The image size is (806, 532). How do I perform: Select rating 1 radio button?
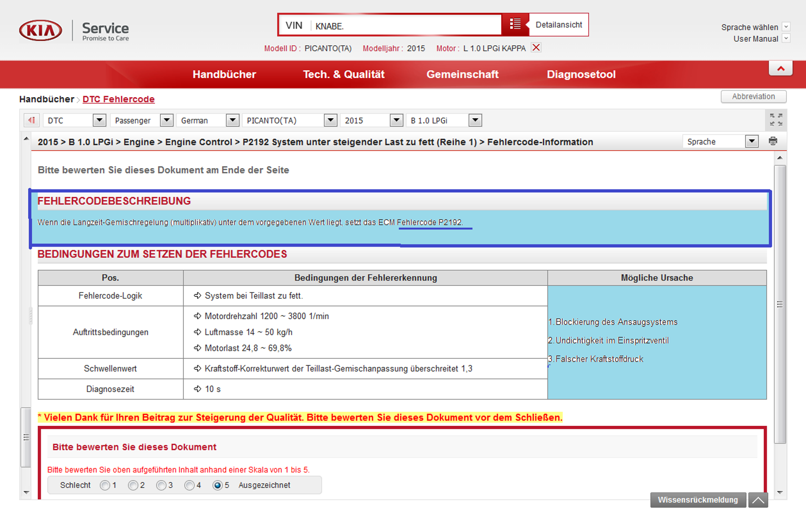(105, 485)
